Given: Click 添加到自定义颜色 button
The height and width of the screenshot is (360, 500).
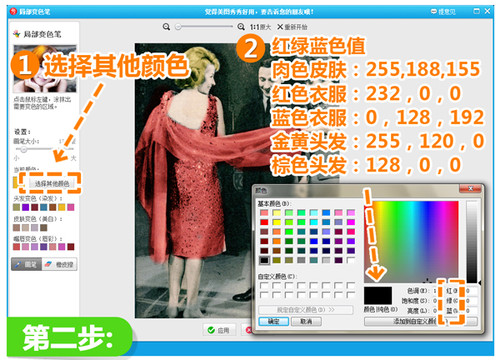Looking at the screenshot, I should 421,321.
